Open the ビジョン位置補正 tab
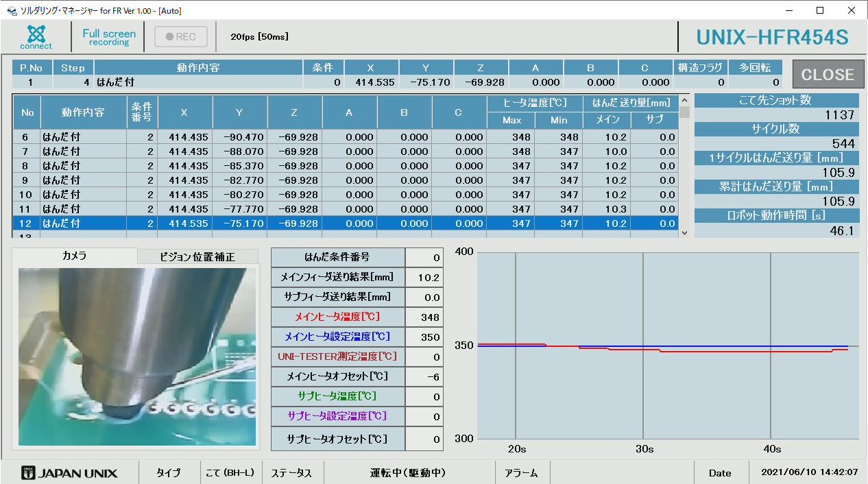This screenshot has height=484, width=868. pyautogui.click(x=197, y=257)
